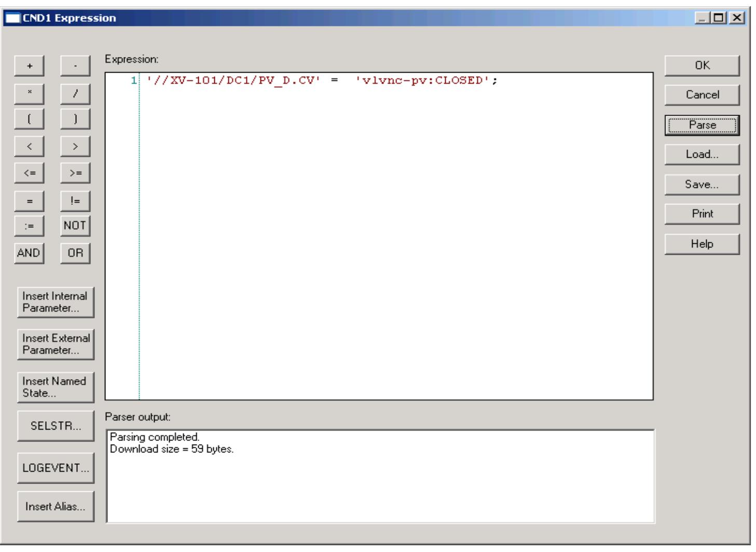Insert the equals comparison operator
The height and width of the screenshot is (552, 756).
tap(29, 201)
